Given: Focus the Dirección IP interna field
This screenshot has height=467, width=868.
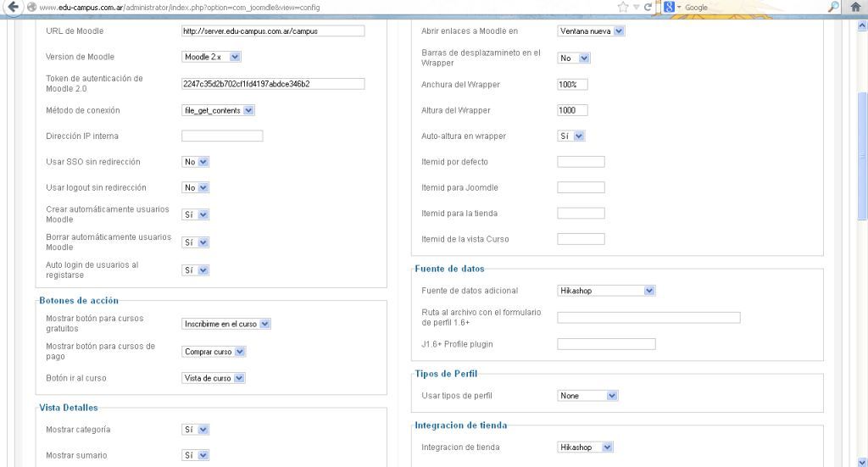Looking at the screenshot, I should pyautogui.click(x=222, y=136).
